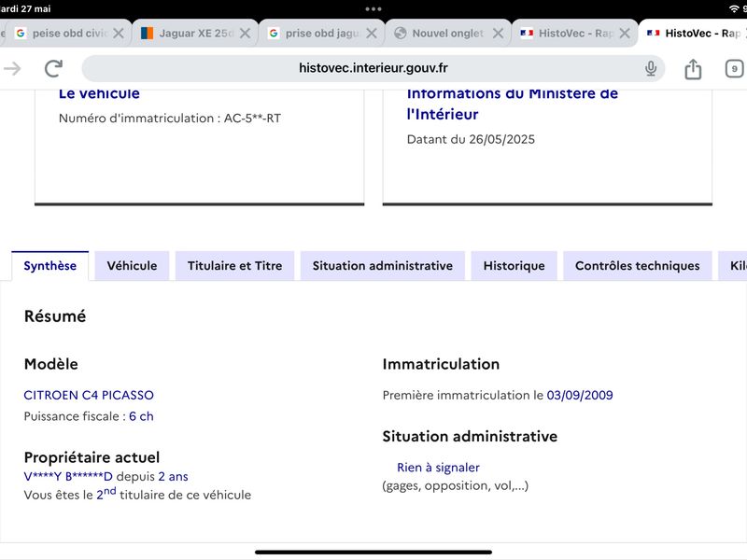
Task: Click the owner name 'V****Y B******D'
Action: (68, 477)
